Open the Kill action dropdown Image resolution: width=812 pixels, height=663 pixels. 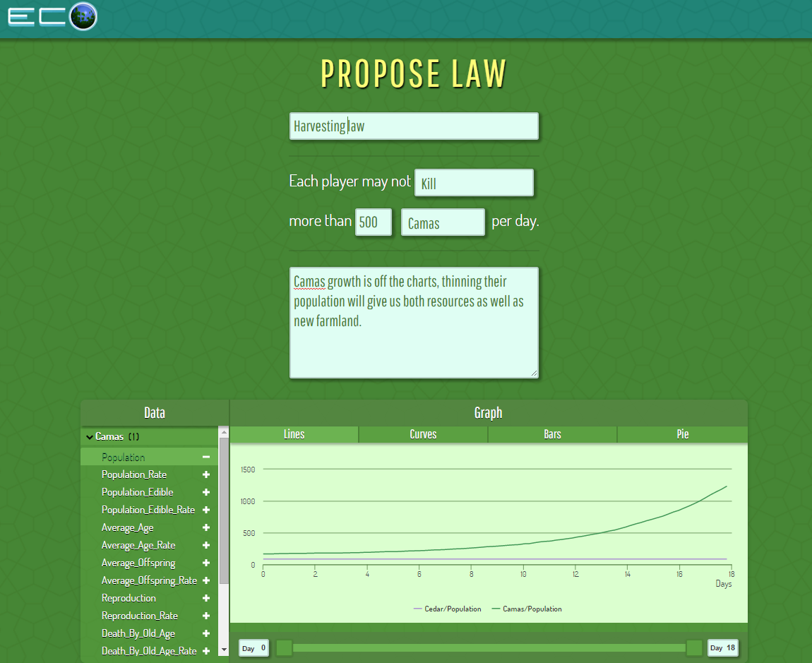[474, 184]
